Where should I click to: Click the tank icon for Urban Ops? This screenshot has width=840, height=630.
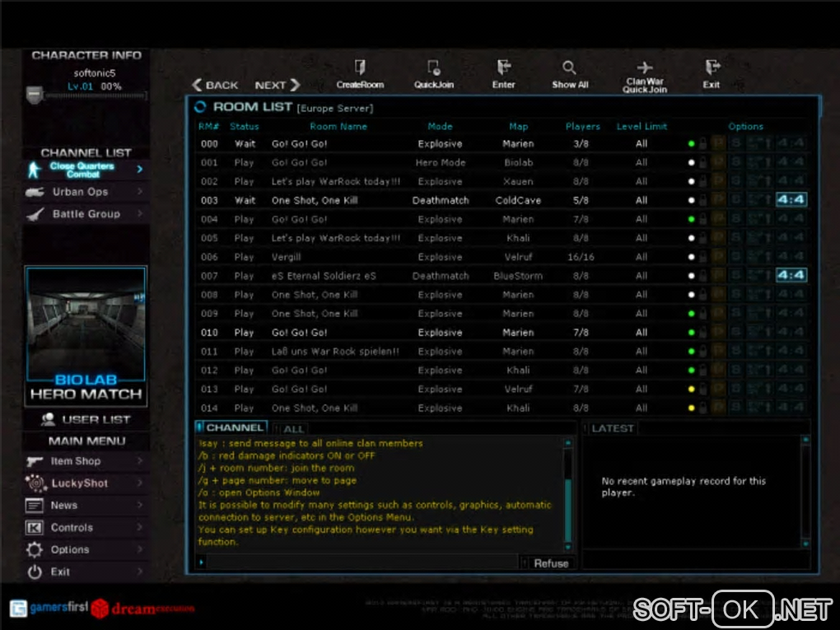[x=35, y=192]
